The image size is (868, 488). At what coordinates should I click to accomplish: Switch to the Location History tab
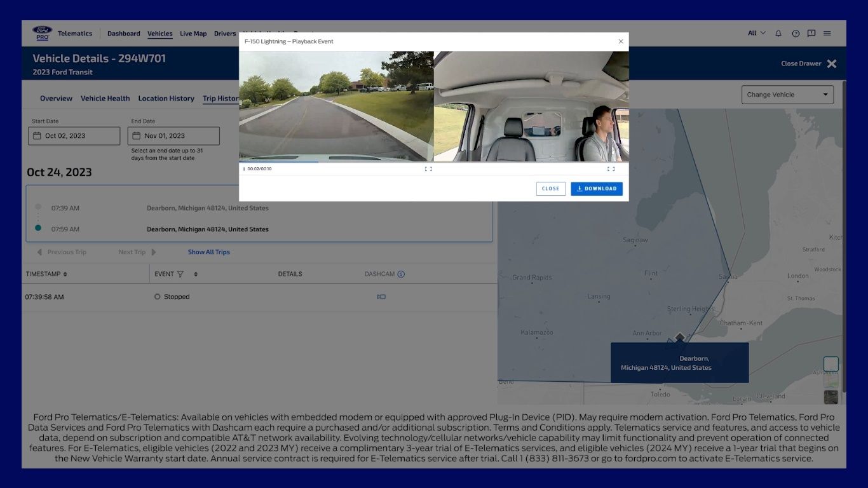coord(166,98)
